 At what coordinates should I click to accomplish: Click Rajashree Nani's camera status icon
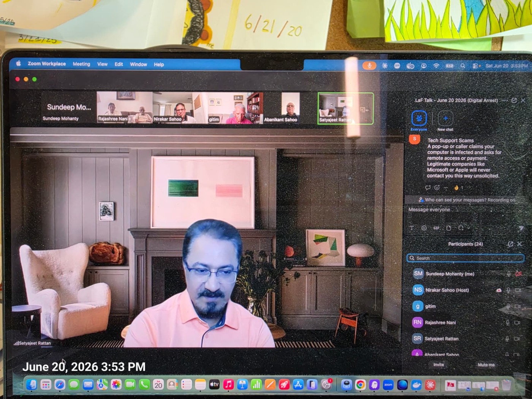(x=517, y=322)
